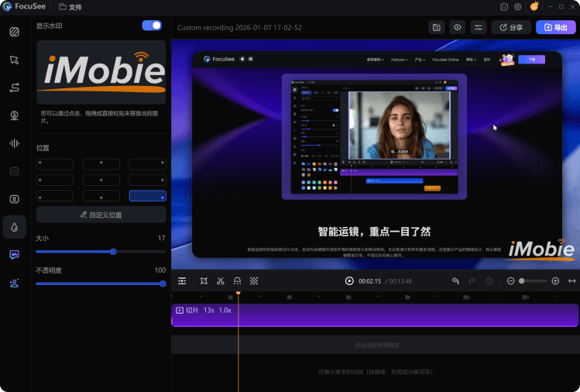
Task: Play the video preview
Action: (349, 281)
